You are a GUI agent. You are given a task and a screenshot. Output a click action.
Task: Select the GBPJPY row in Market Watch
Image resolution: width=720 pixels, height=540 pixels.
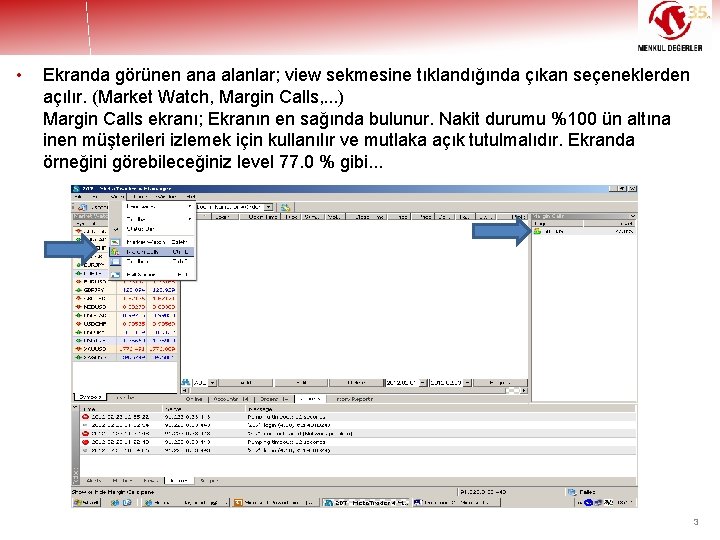tap(125, 290)
